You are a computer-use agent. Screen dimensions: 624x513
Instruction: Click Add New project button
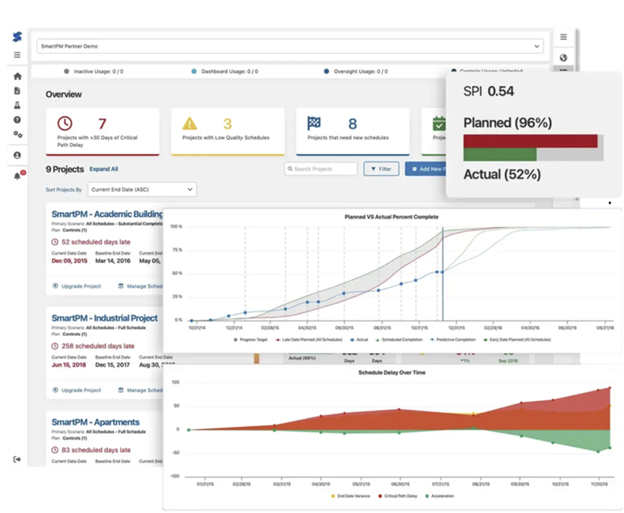tap(426, 169)
